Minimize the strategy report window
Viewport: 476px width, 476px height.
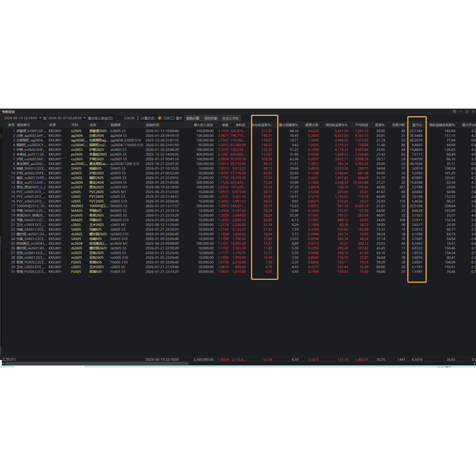pyautogui.click(x=460, y=112)
